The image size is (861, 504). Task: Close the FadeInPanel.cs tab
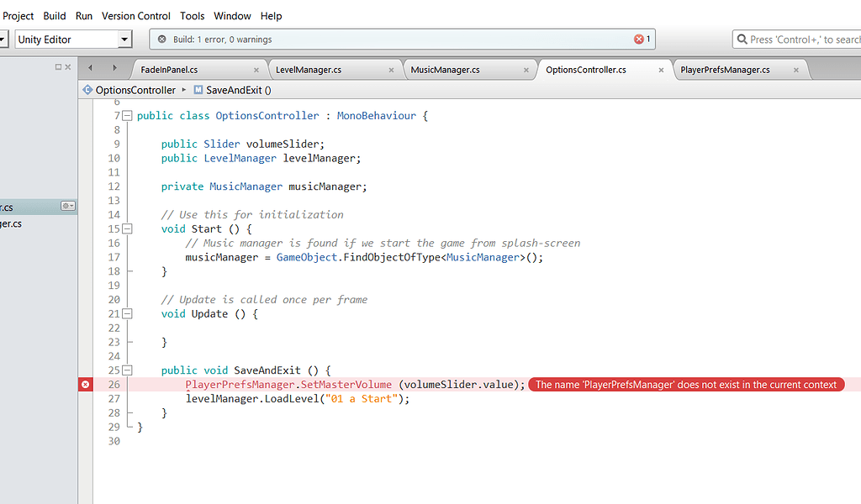coord(256,71)
